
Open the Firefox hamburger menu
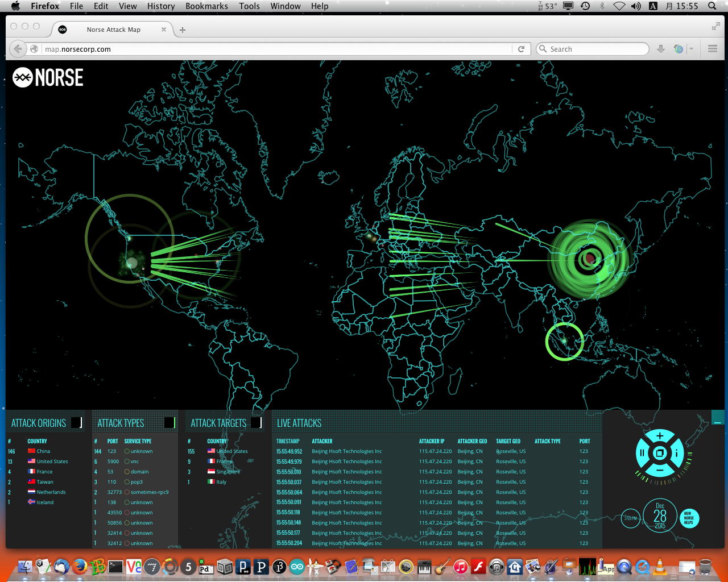(713, 49)
